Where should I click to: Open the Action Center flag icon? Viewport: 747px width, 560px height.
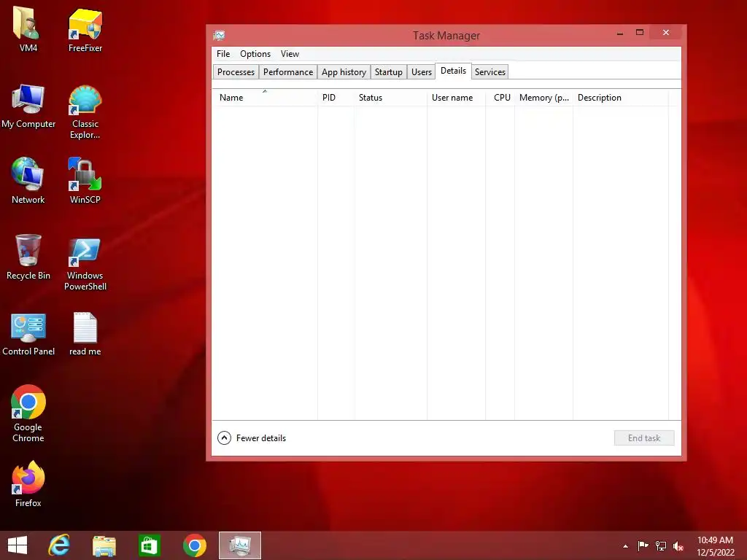(x=643, y=545)
